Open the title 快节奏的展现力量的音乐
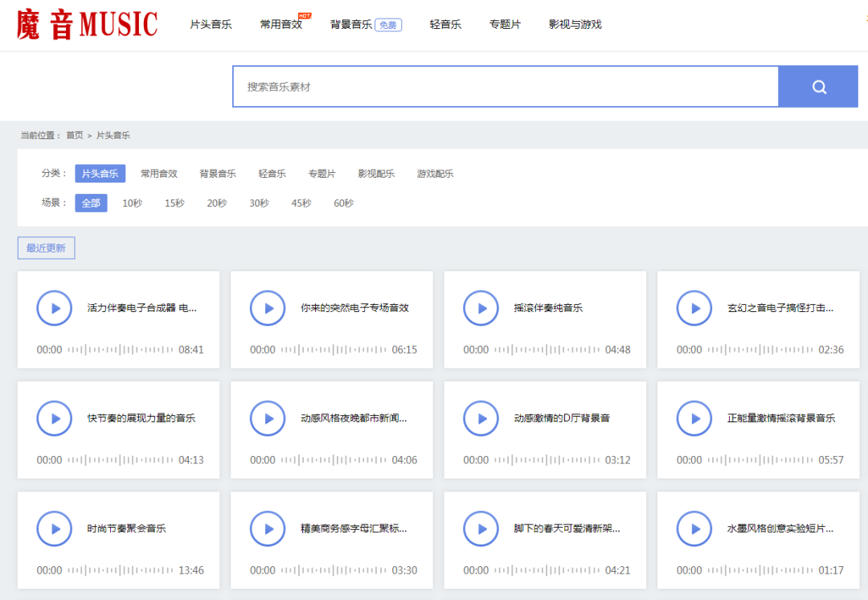 coord(141,417)
